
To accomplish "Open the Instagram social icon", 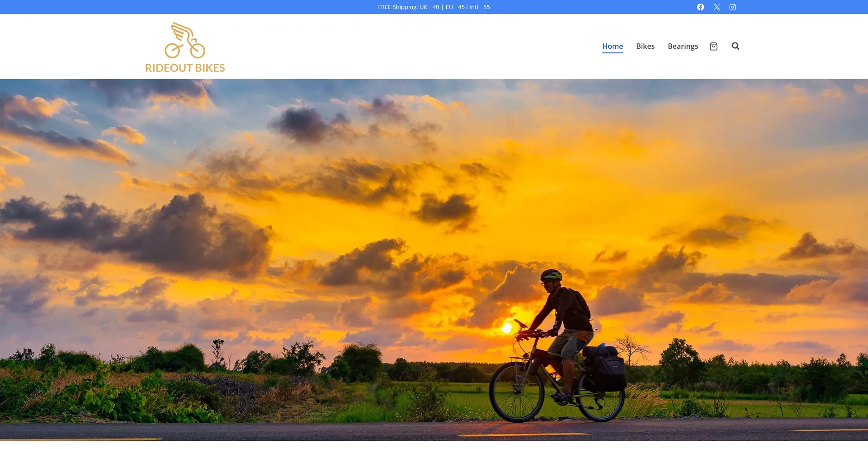I will [732, 7].
